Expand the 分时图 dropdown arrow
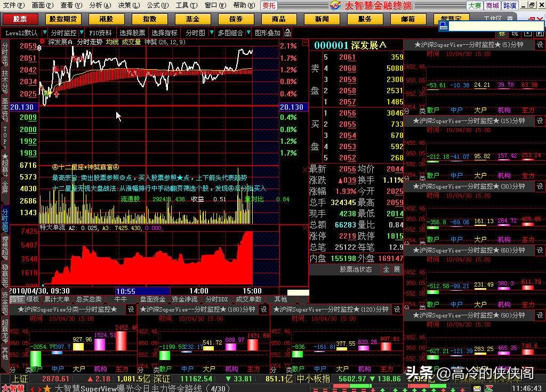 coord(211,32)
